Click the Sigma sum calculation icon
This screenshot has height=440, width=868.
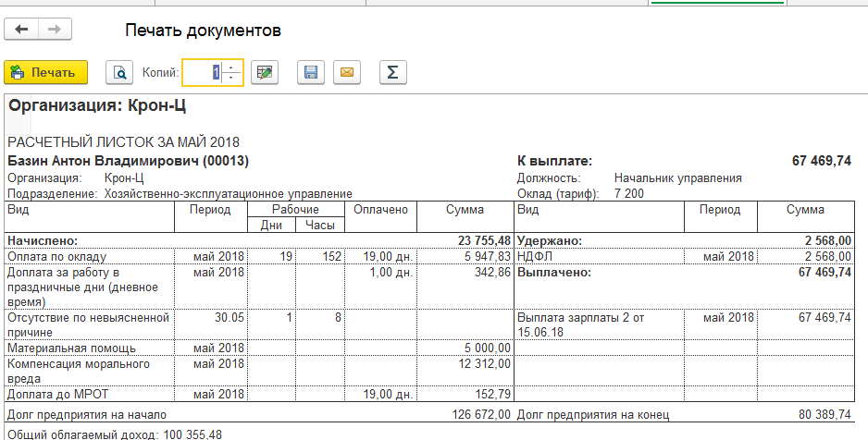click(393, 72)
